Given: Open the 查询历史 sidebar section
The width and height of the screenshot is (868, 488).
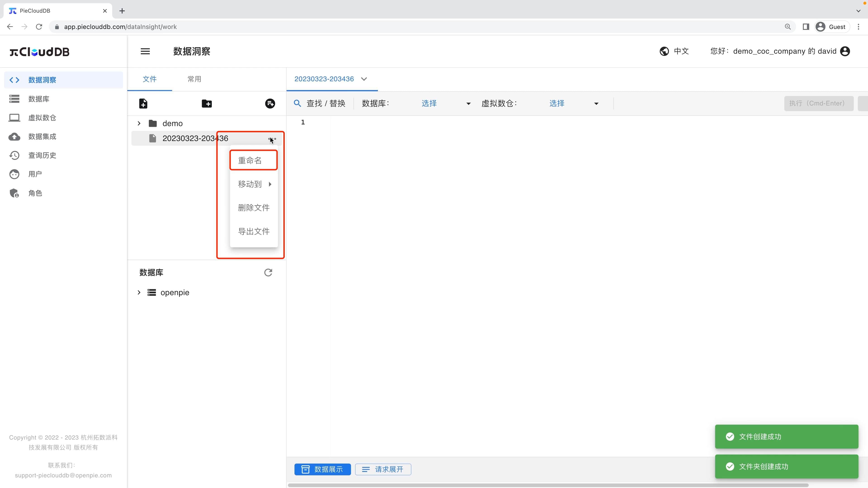Looking at the screenshot, I should (43, 155).
